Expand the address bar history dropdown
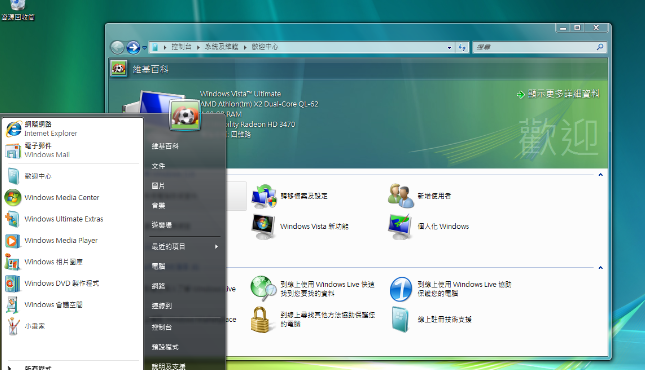The image size is (645, 370). [449, 47]
